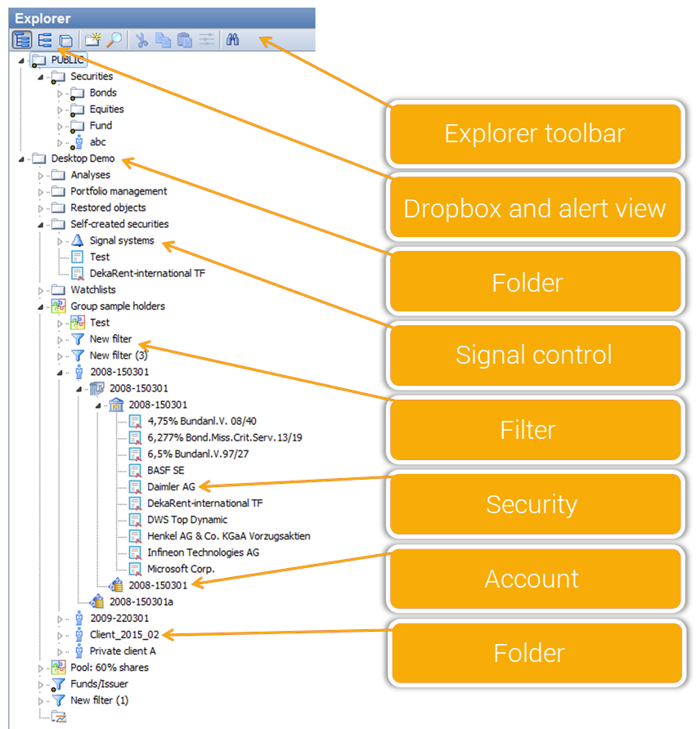The height and width of the screenshot is (729, 700).
Task: Click the funnel icon next to Funds/Issuer
Action: (x=58, y=684)
